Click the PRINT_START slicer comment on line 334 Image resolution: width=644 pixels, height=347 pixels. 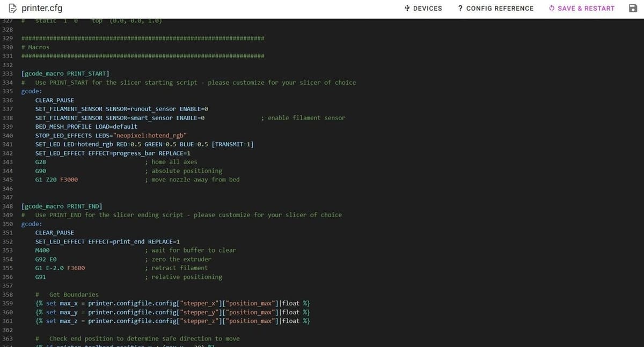pyautogui.click(x=188, y=83)
